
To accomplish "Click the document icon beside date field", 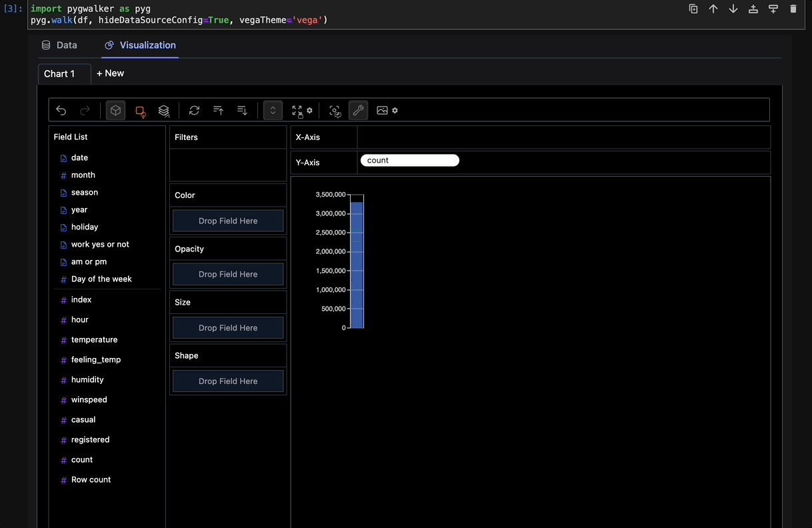I will (64, 158).
